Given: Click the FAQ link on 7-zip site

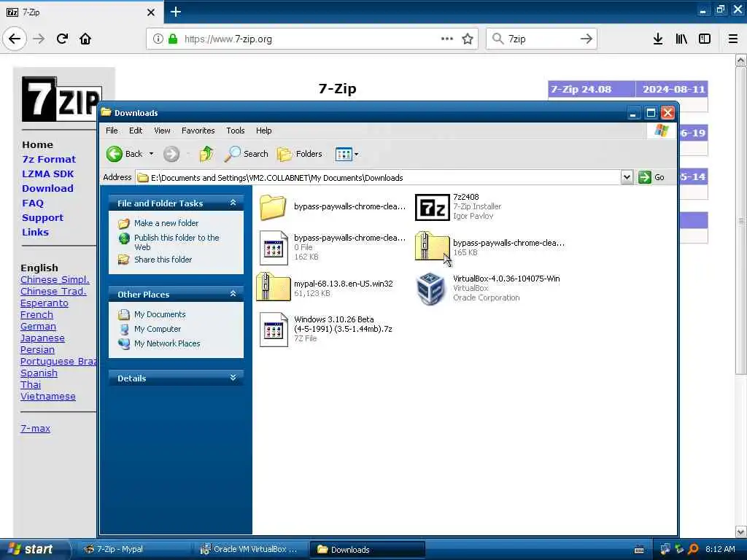Looking at the screenshot, I should (33, 203).
